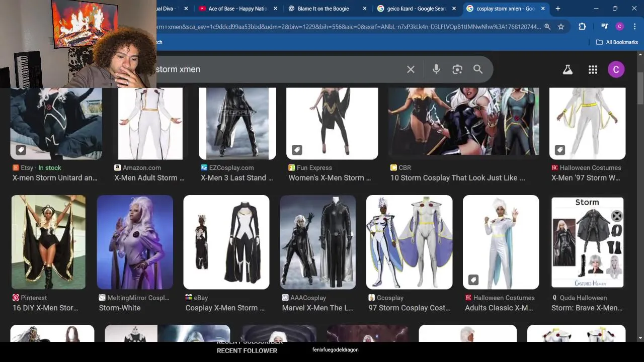Open Search Labs flask icon
The height and width of the screenshot is (362, 644).
tap(568, 70)
